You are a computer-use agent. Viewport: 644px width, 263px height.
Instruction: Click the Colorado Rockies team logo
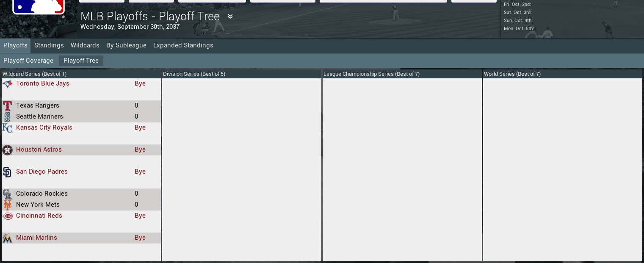click(7, 194)
